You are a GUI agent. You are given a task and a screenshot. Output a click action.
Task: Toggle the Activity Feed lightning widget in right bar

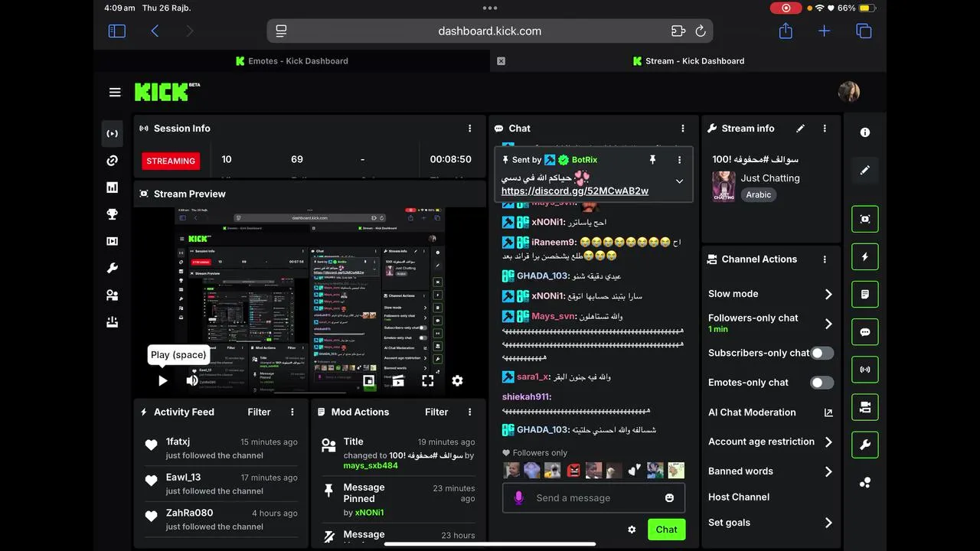865,256
